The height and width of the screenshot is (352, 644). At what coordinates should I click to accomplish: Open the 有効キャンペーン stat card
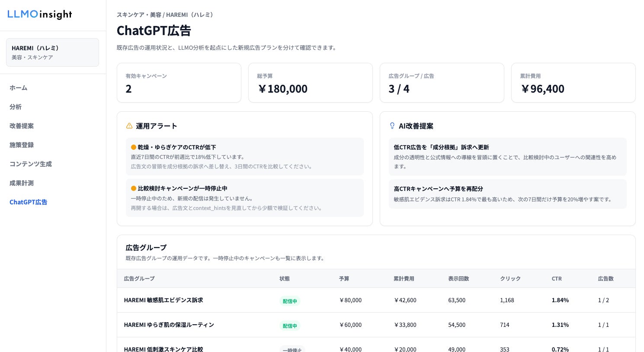[x=179, y=83]
